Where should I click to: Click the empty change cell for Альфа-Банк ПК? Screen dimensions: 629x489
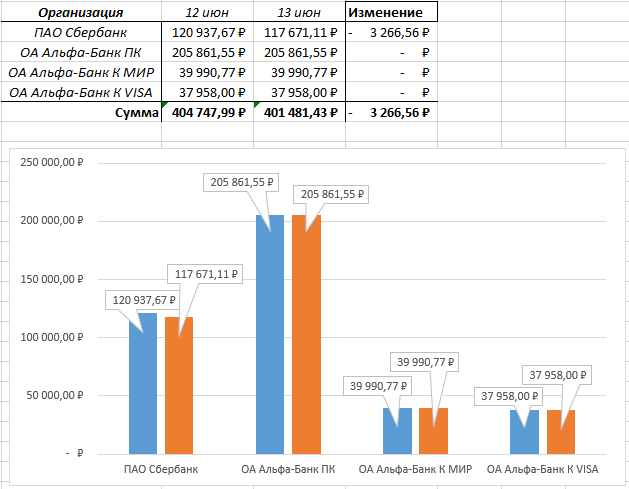click(391, 52)
